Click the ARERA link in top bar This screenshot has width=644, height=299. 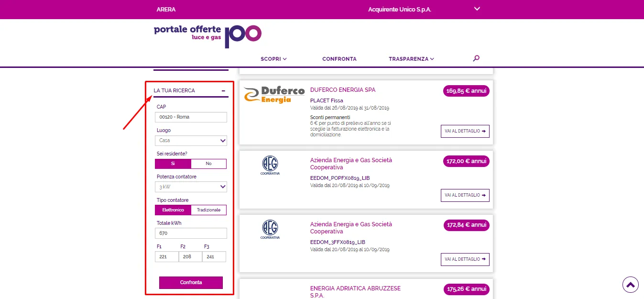tap(166, 10)
